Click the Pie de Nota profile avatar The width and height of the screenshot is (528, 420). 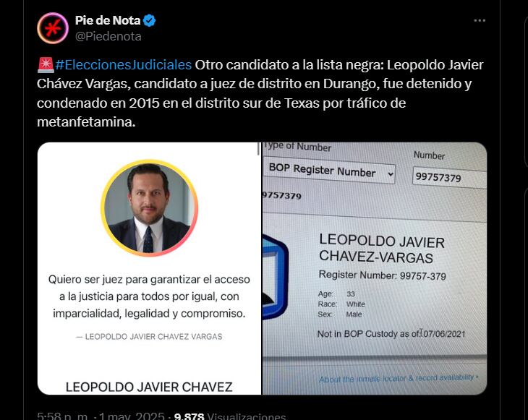53,28
